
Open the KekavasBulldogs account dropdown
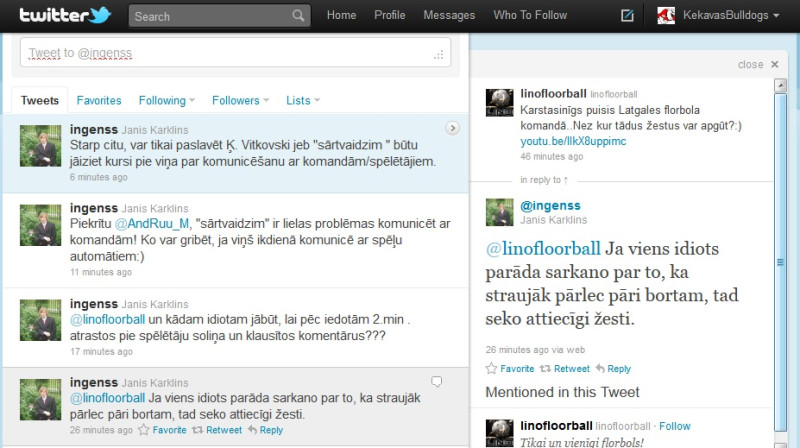click(x=731, y=16)
